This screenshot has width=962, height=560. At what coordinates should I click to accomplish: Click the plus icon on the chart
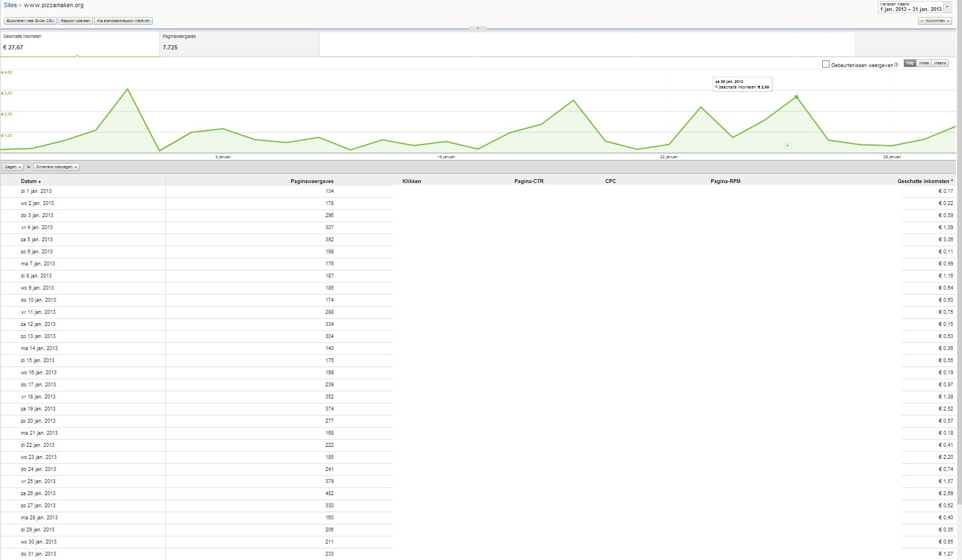(x=788, y=146)
